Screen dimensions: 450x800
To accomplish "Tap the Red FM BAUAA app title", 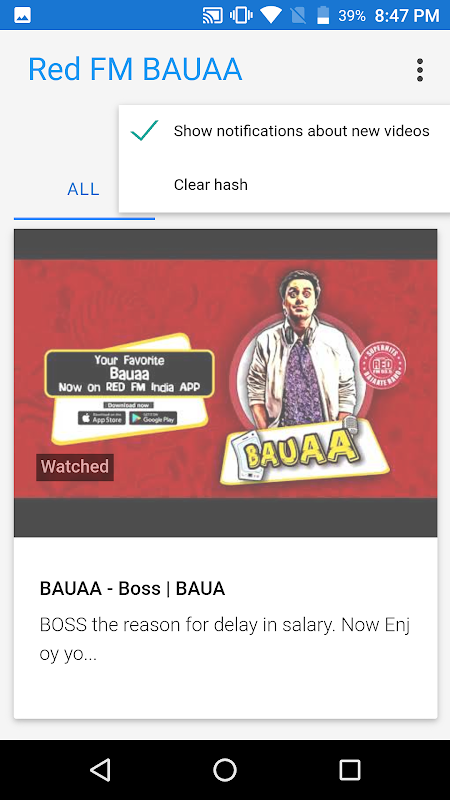I will 135,69.
